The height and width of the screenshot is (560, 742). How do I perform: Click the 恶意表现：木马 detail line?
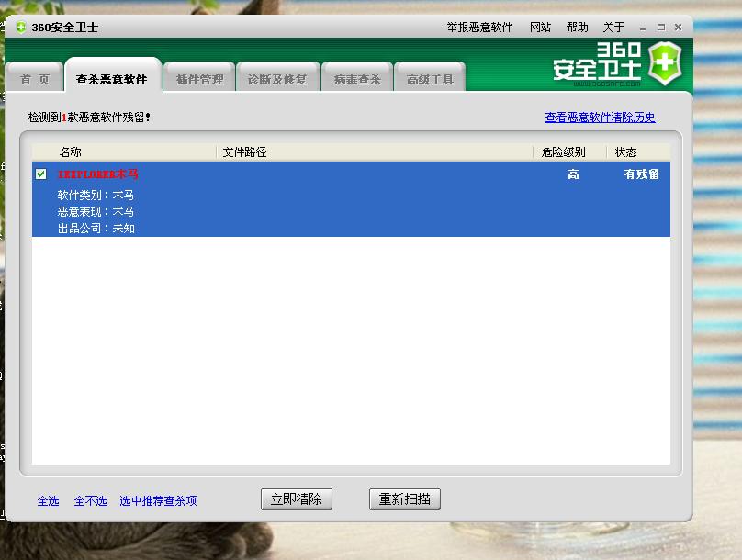pyautogui.click(x=96, y=211)
